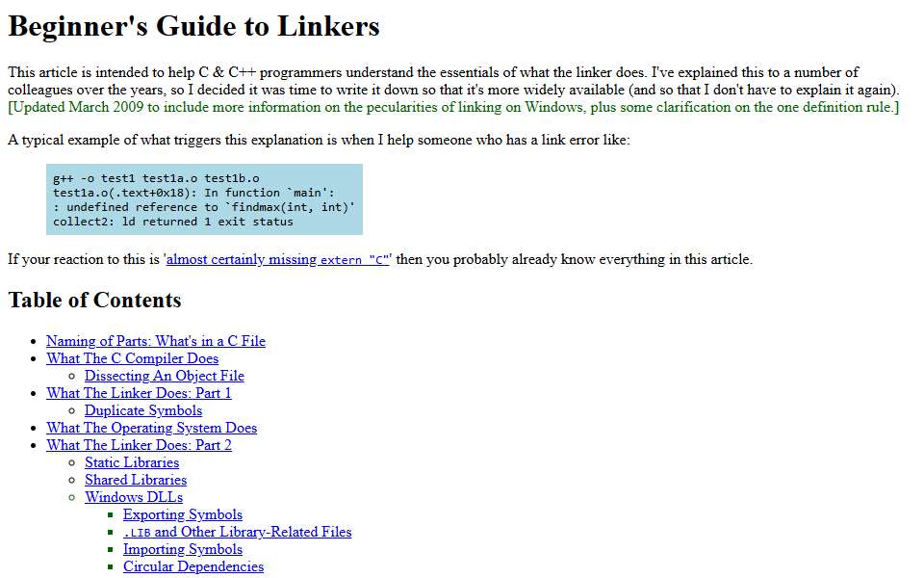
Task: Open 'Naming of Parts: What's in a C File'
Action: (x=156, y=341)
